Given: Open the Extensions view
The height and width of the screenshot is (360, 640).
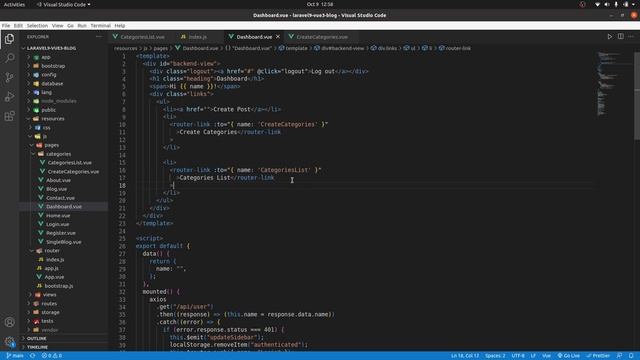Looking at the screenshot, I should tap(9, 116).
